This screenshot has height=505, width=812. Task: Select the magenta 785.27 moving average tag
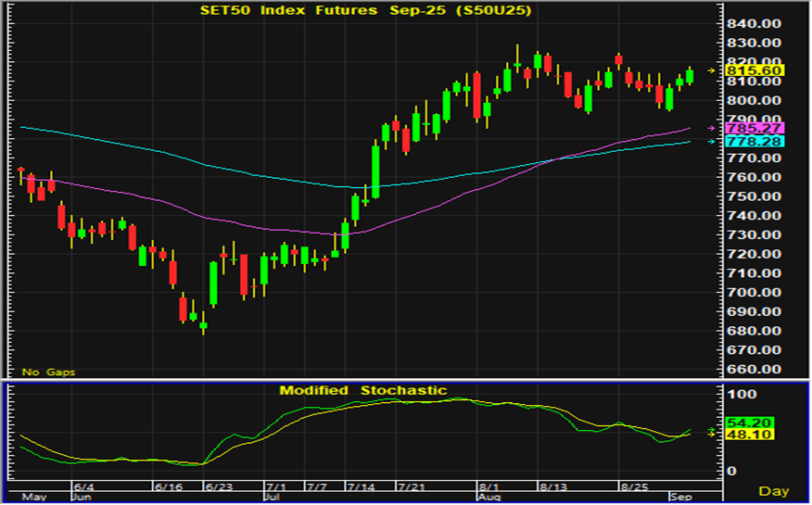[755, 128]
